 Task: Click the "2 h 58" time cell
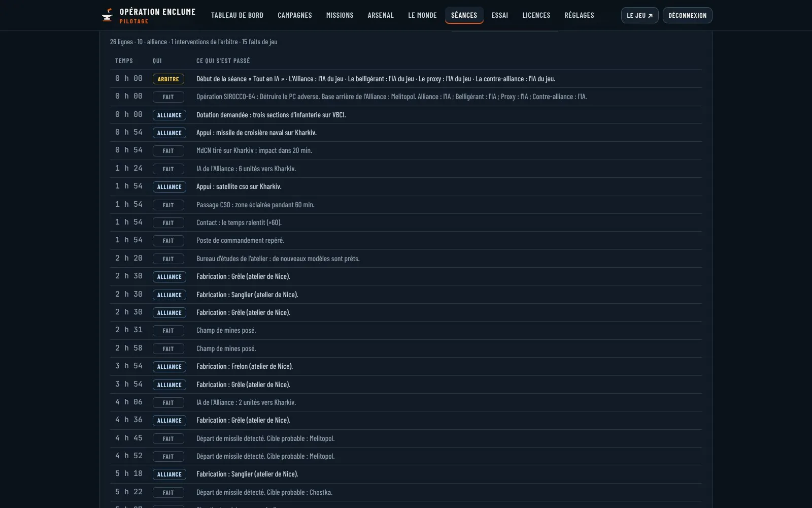(129, 348)
